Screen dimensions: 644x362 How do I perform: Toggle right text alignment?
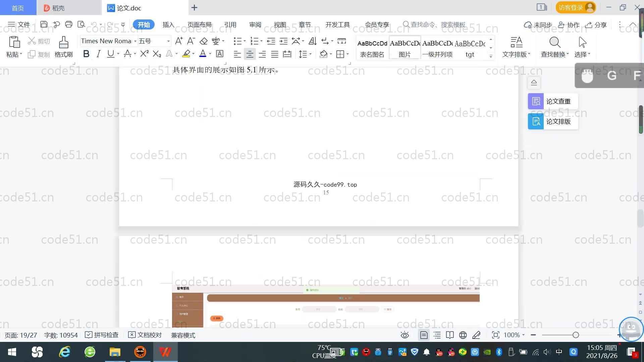(x=262, y=54)
